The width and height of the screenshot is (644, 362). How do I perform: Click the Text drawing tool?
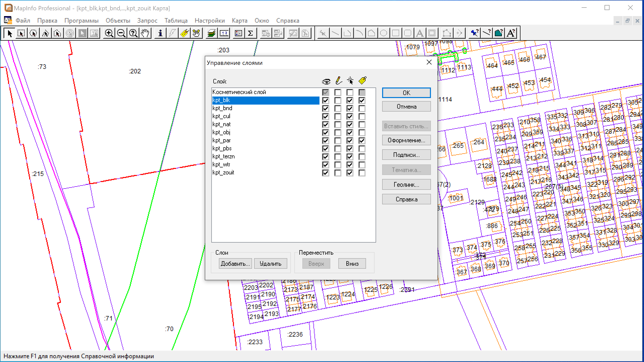420,33
